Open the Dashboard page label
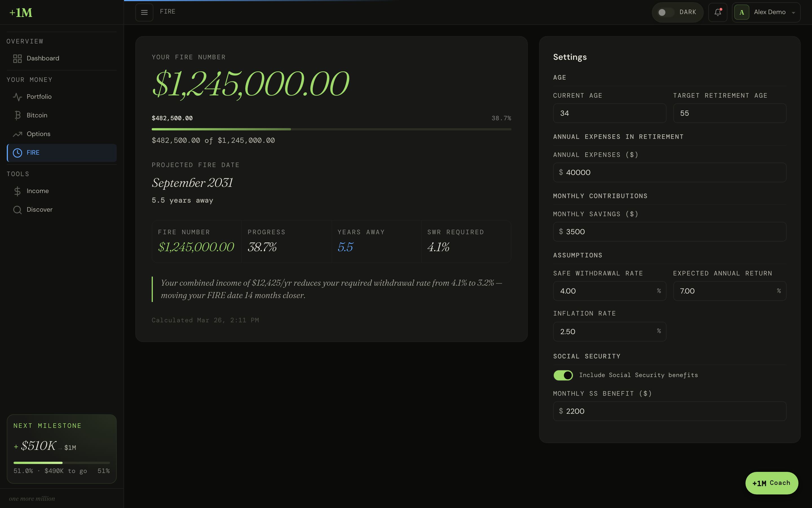 pyautogui.click(x=43, y=58)
